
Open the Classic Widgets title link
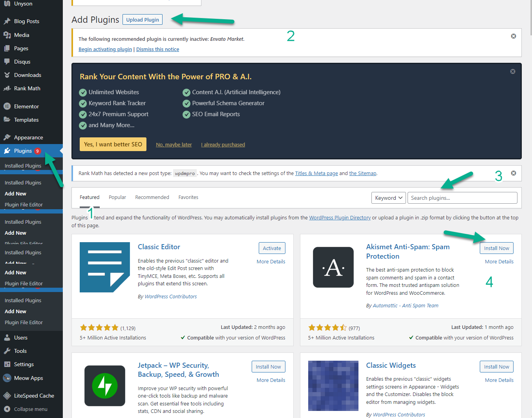click(391, 365)
